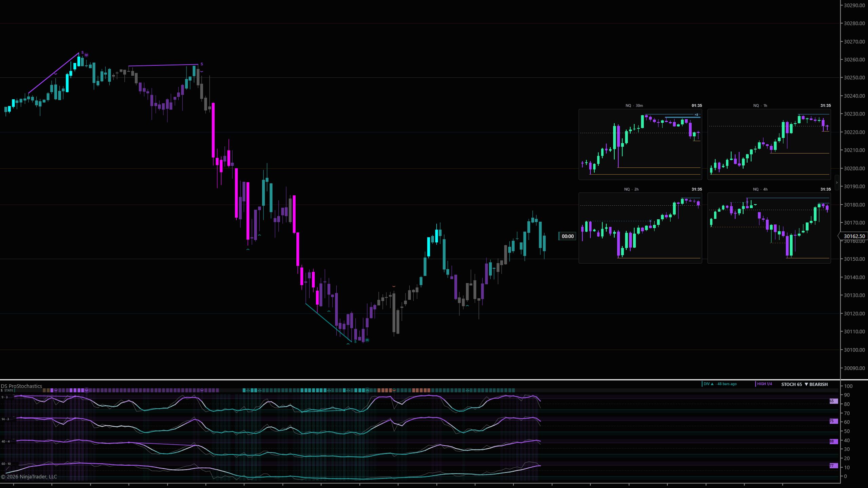Click the DS ProStochastics indicator label
The width and height of the screenshot is (868, 488).
[x=21, y=386]
